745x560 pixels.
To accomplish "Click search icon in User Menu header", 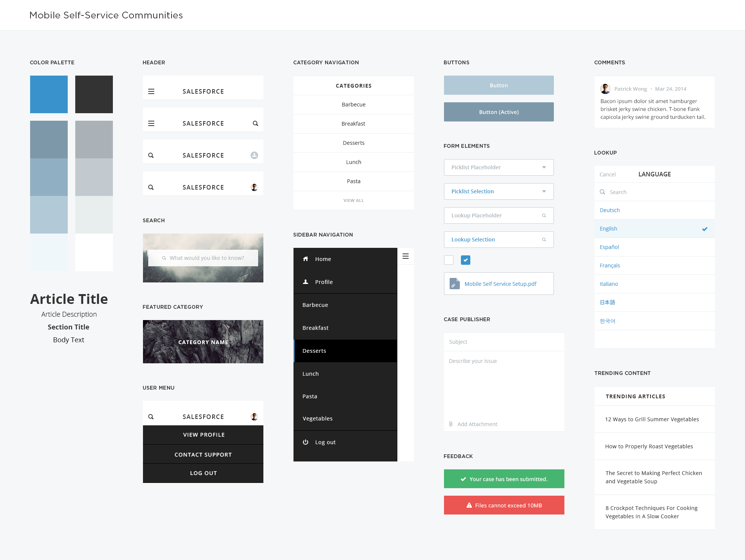I will [x=151, y=417].
